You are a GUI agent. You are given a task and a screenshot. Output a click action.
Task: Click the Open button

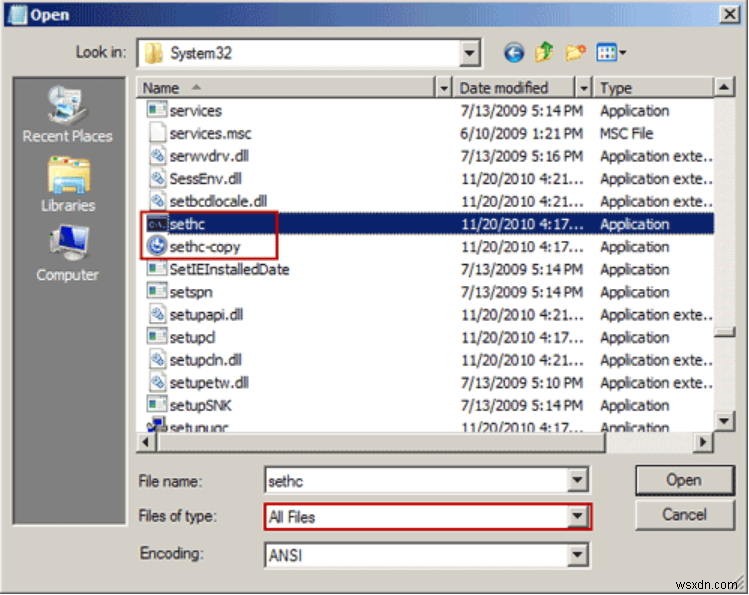(x=684, y=480)
